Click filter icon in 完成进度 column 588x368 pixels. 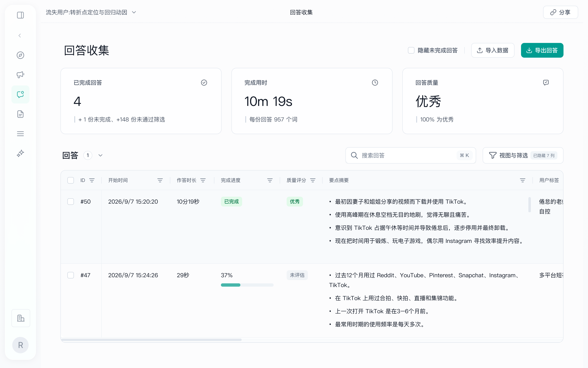[x=270, y=180]
